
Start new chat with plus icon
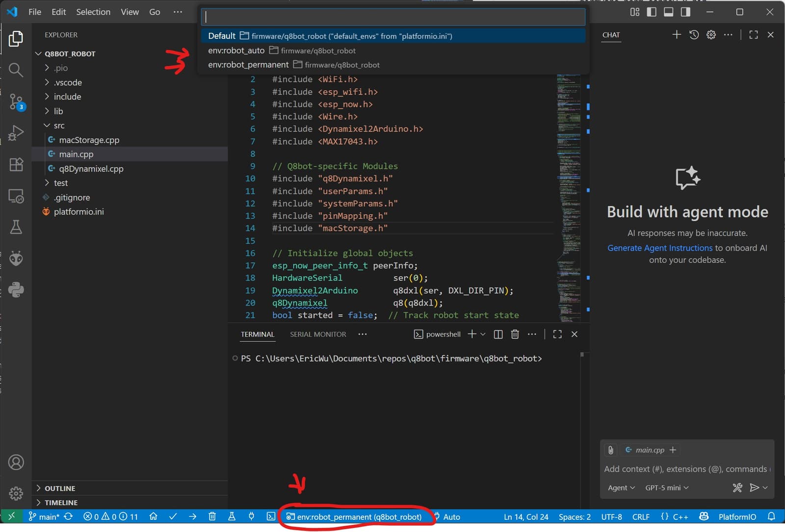[677, 34]
